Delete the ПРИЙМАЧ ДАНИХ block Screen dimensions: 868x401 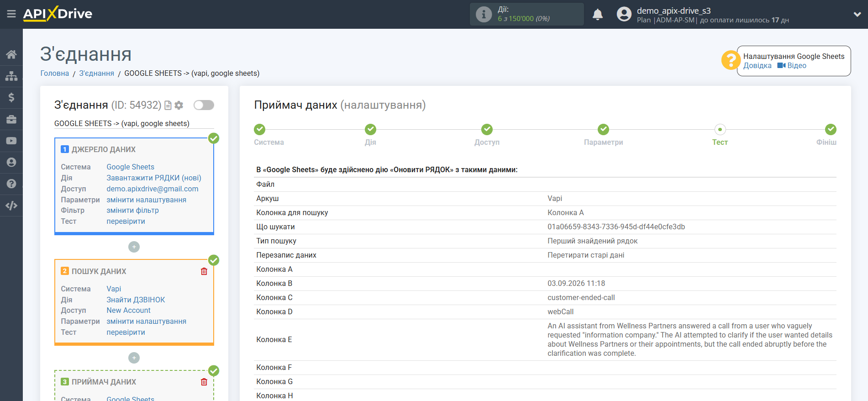coord(204,382)
